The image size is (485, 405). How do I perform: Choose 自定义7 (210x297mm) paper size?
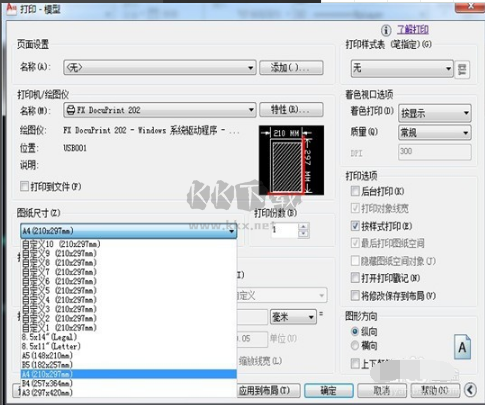[129, 272]
